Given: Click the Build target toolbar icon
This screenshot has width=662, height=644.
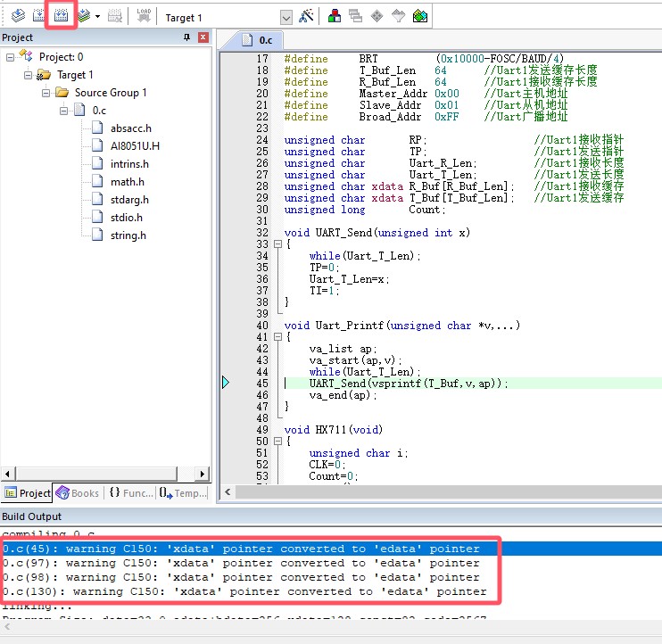Looking at the screenshot, I should pyautogui.click(x=39, y=16).
